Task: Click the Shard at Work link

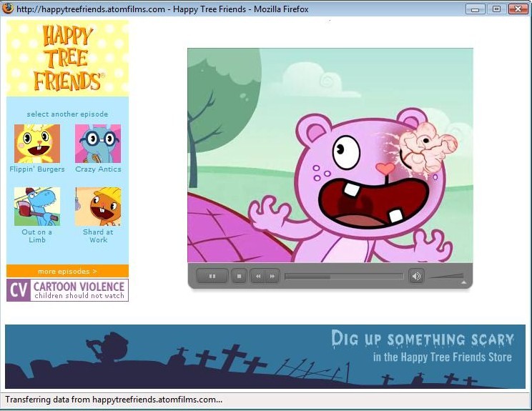Action: 98,236
